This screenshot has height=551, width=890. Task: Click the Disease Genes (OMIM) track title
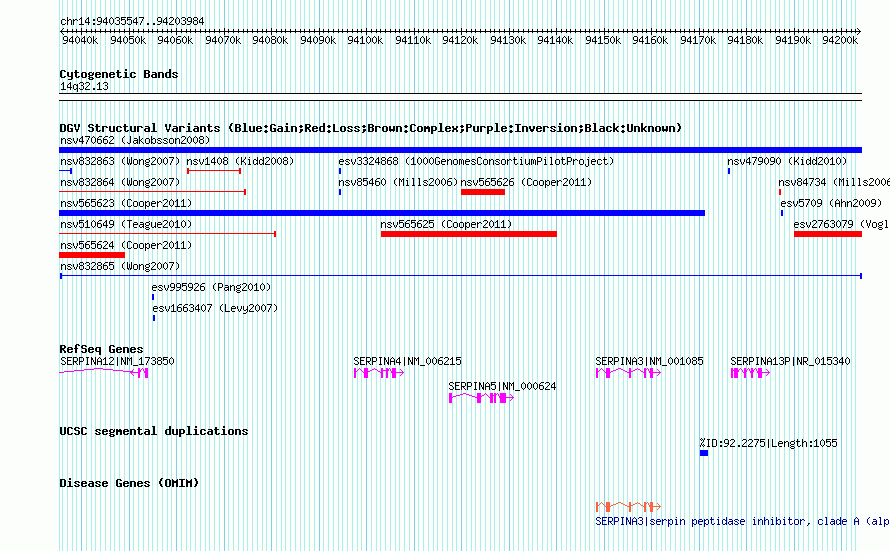pos(129,483)
